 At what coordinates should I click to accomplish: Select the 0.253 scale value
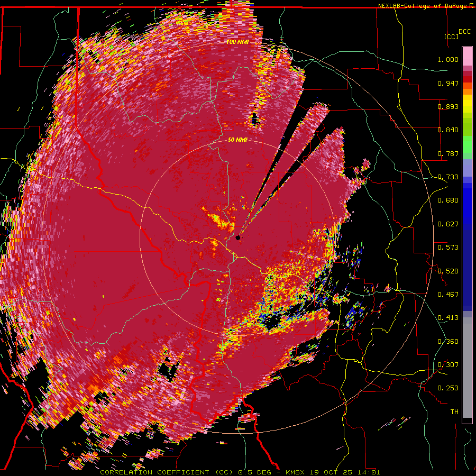click(448, 388)
